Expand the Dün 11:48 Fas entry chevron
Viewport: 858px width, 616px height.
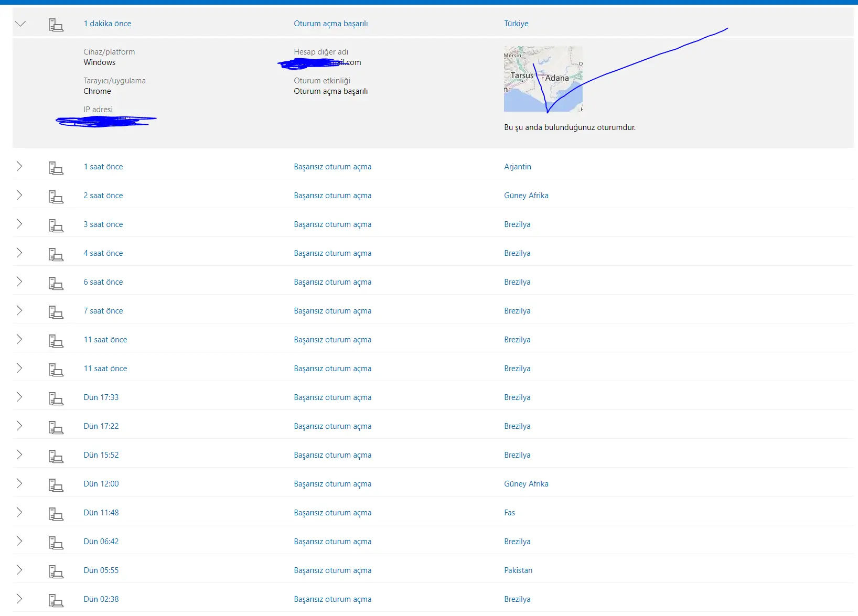pos(19,512)
